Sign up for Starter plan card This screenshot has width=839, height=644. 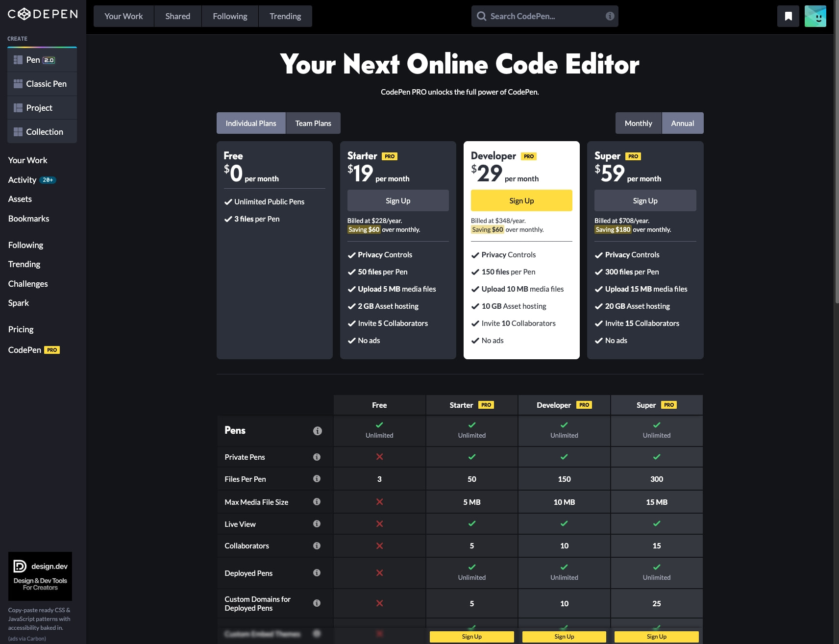(398, 200)
